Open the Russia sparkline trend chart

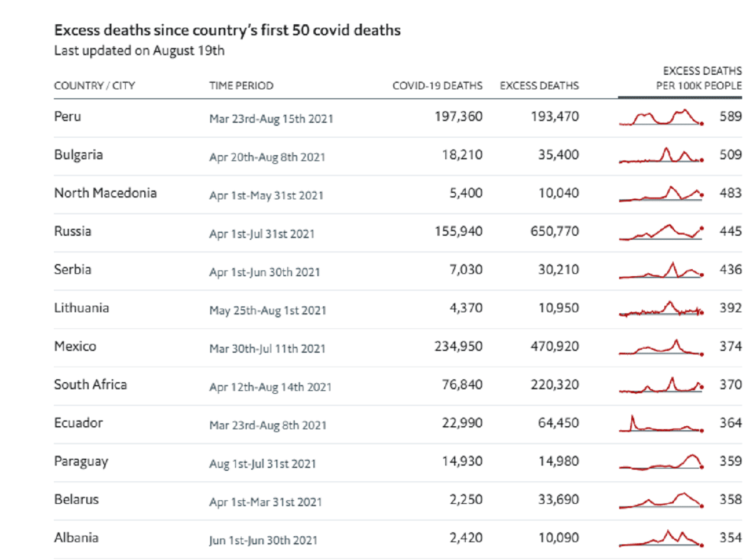pyautogui.click(x=661, y=232)
